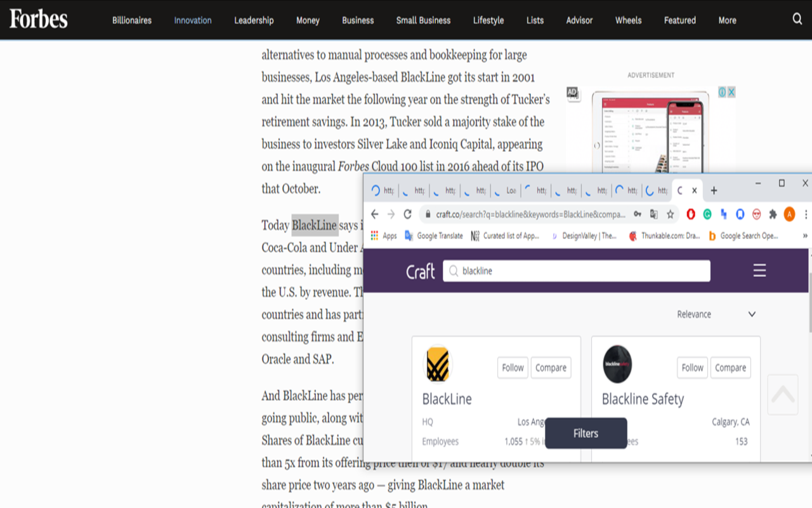This screenshot has height=508, width=812.
Task: Open the Money menu on Forbes
Action: (x=308, y=20)
